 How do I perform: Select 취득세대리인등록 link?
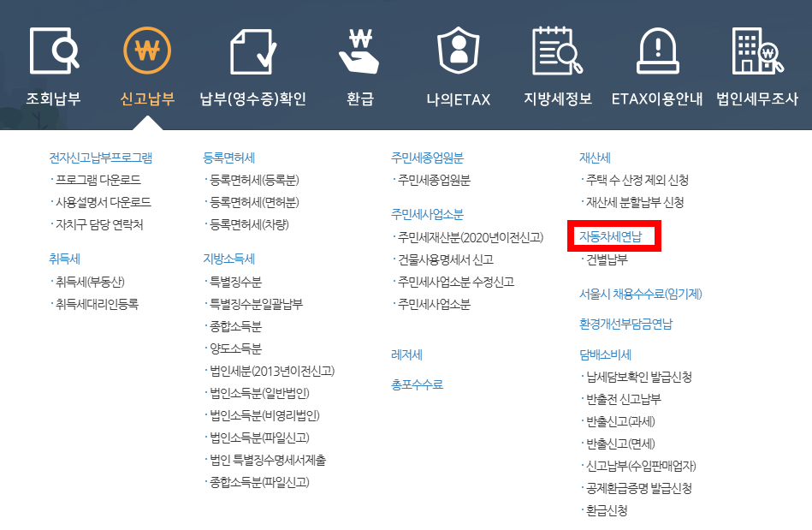click(x=97, y=304)
